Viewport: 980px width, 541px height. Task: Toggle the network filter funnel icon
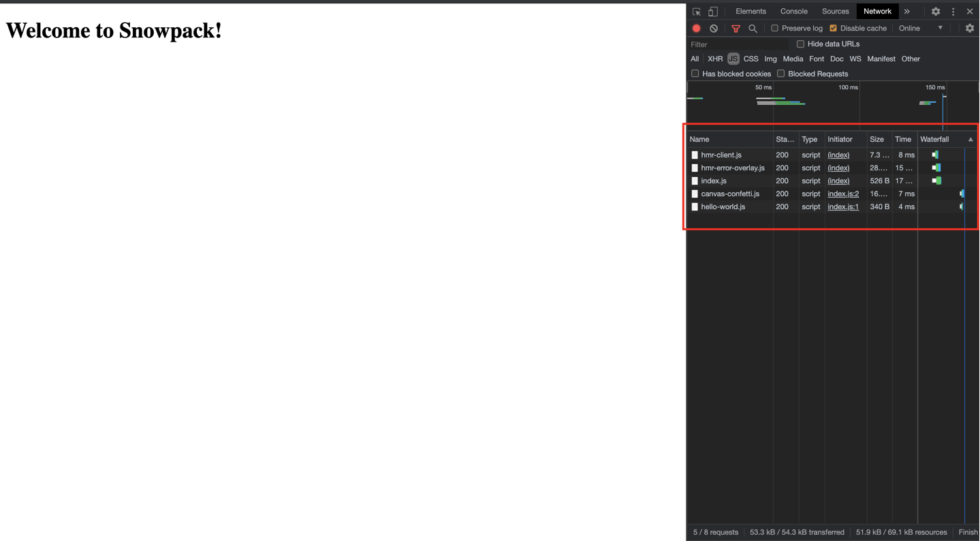736,29
